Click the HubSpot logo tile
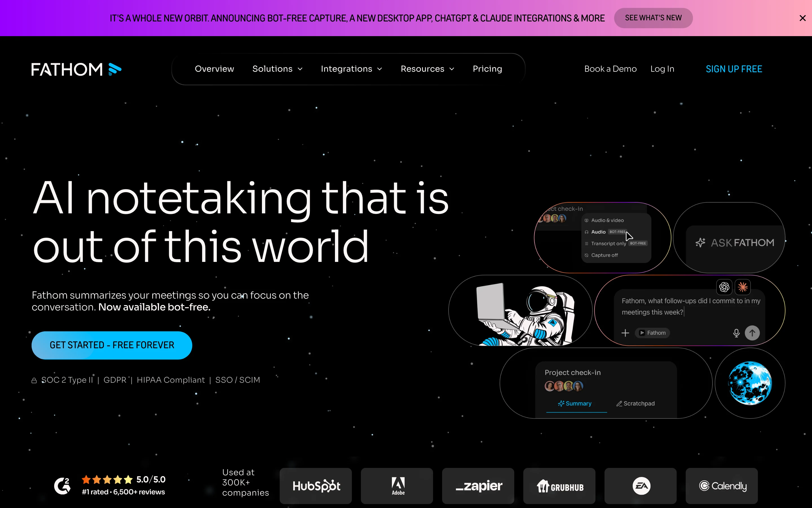 click(316, 486)
